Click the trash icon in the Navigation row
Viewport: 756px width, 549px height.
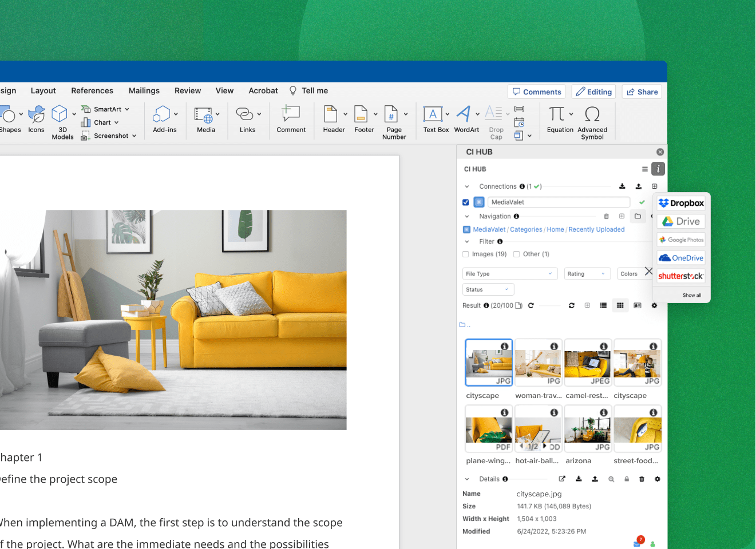pos(606,216)
